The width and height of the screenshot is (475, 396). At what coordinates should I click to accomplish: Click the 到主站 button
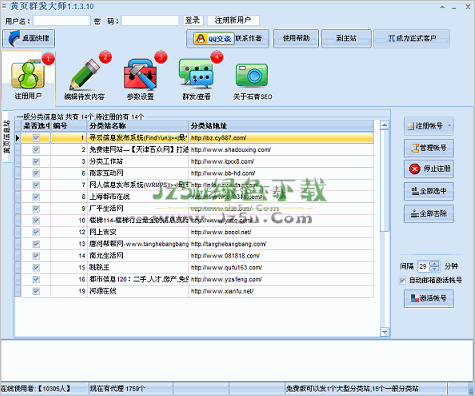point(346,39)
